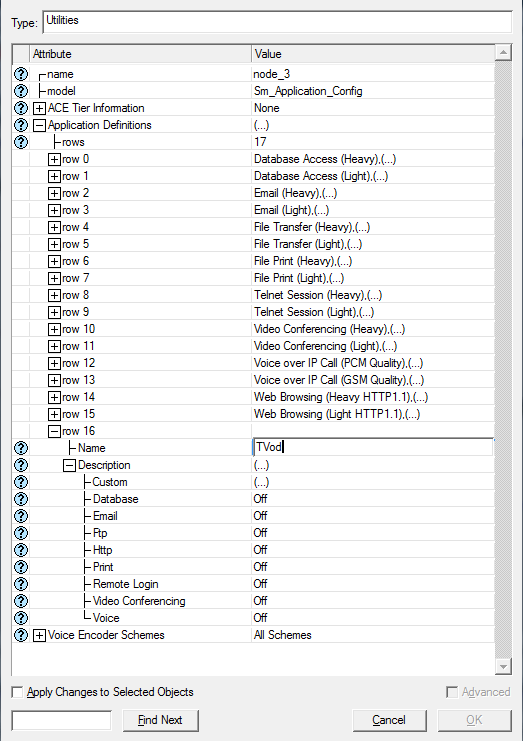Screen dimensions: 523x741
Task: Click the Type field containing Utilities
Action: point(277,22)
